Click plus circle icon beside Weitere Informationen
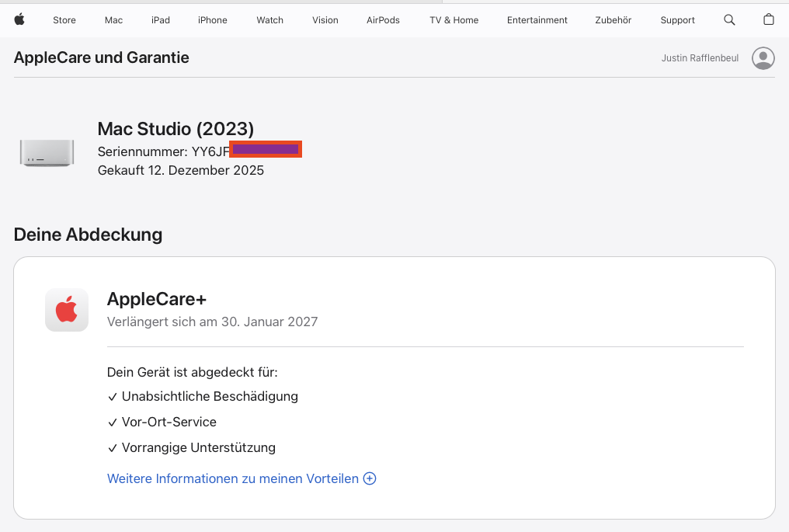The width and height of the screenshot is (789, 532). click(x=370, y=478)
